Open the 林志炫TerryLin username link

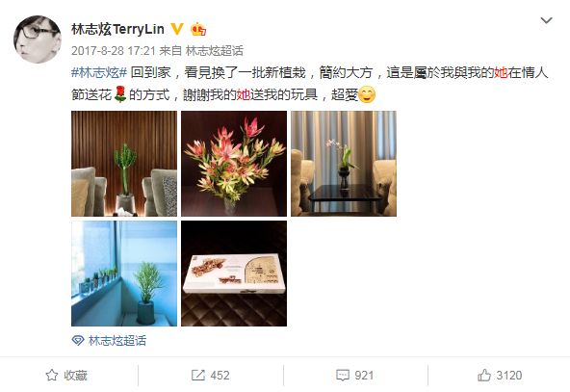[117, 30]
